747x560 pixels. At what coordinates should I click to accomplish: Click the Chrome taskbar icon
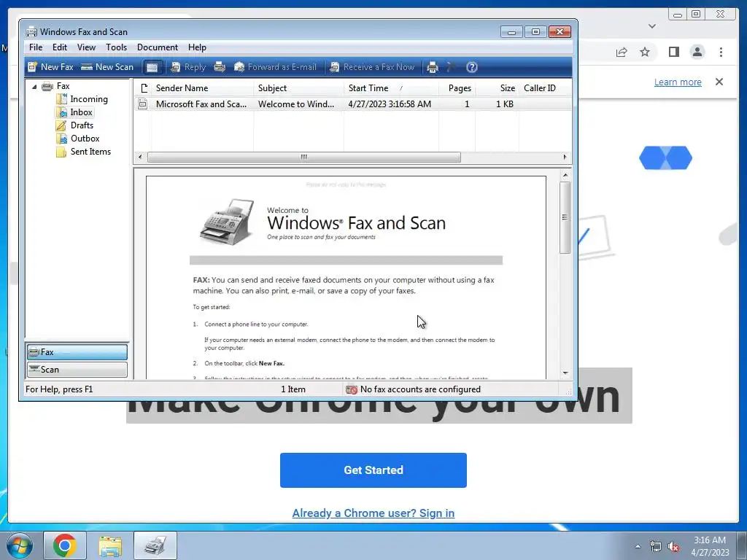tap(65, 545)
